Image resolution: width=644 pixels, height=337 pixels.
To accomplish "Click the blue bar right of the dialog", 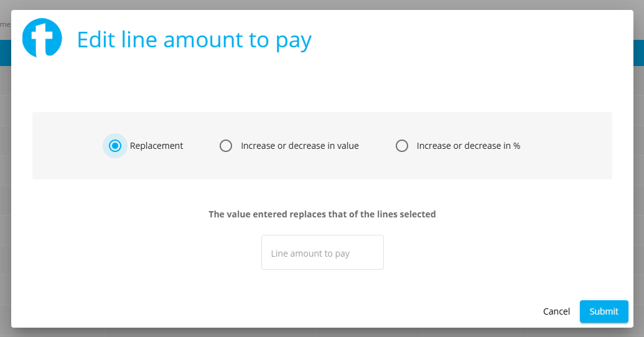I will [x=638, y=53].
